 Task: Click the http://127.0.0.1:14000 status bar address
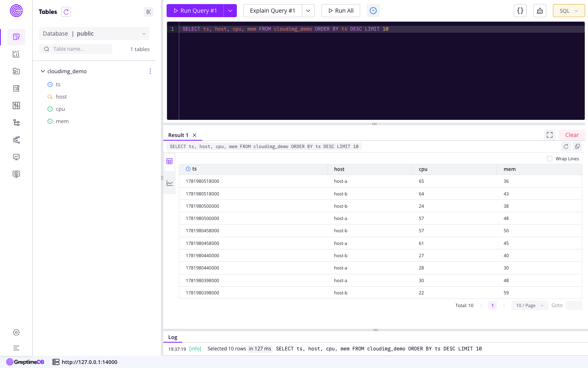tap(89, 362)
